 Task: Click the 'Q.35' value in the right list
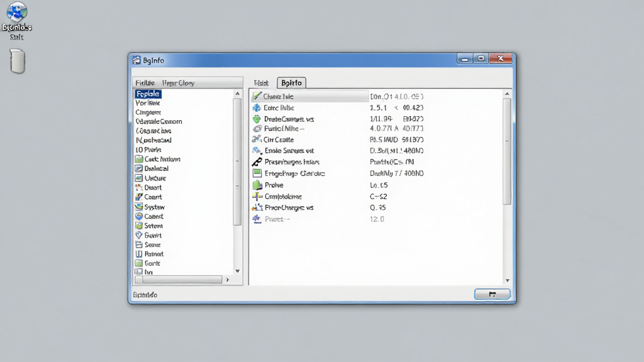click(x=378, y=207)
